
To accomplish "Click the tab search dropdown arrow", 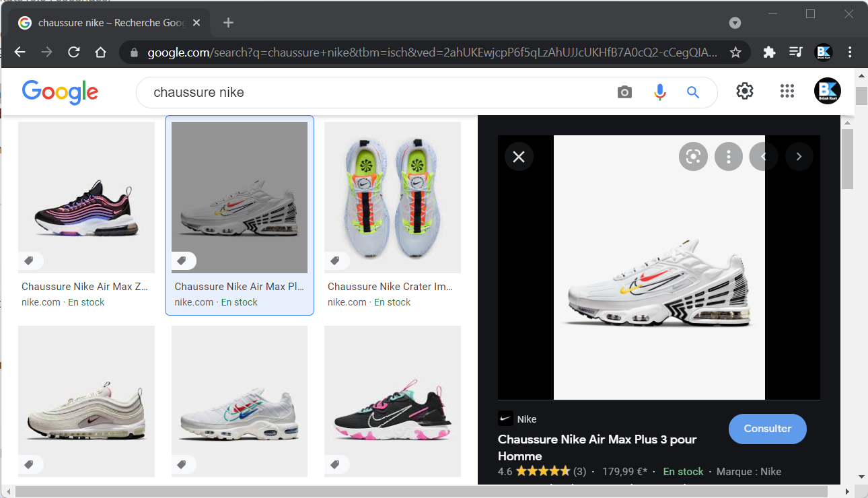I will tap(735, 23).
